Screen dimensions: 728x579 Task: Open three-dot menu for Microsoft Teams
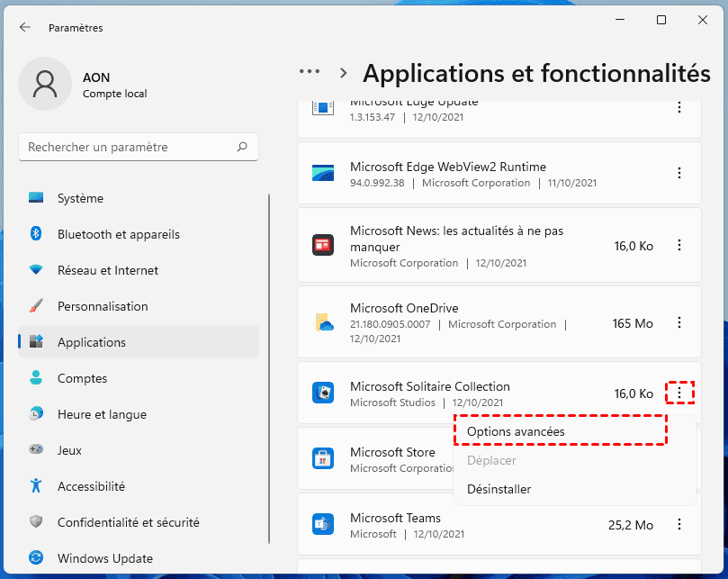click(679, 524)
